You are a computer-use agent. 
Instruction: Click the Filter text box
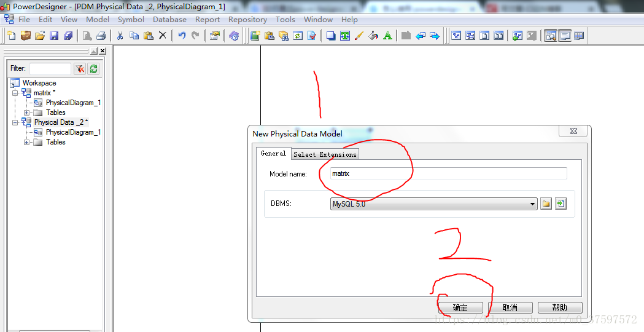50,69
